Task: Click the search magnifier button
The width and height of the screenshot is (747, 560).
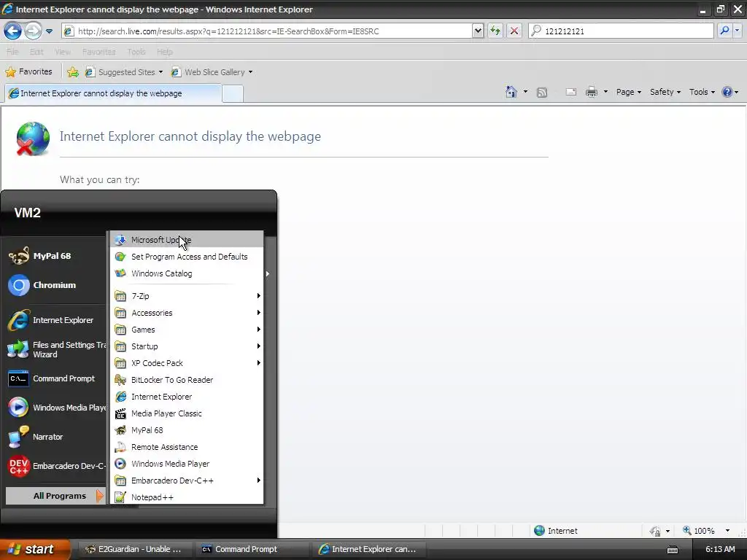Action: 724,31
